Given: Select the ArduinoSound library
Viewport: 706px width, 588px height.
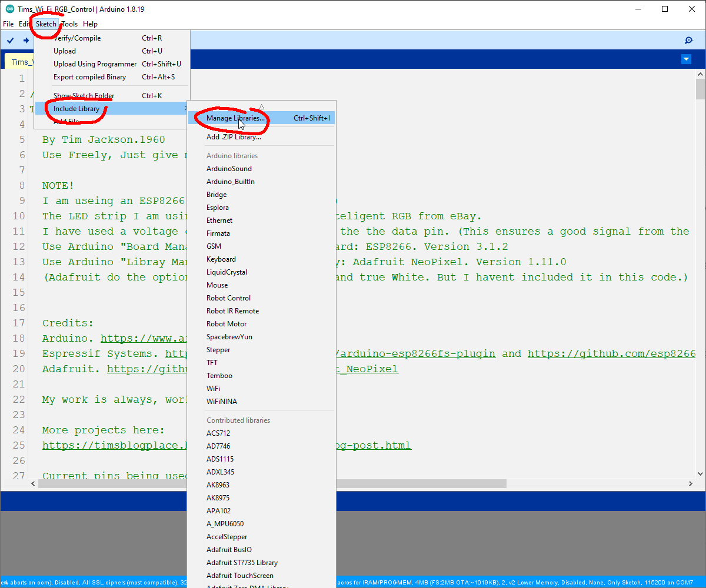Looking at the screenshot, I should tap(261, 169).
